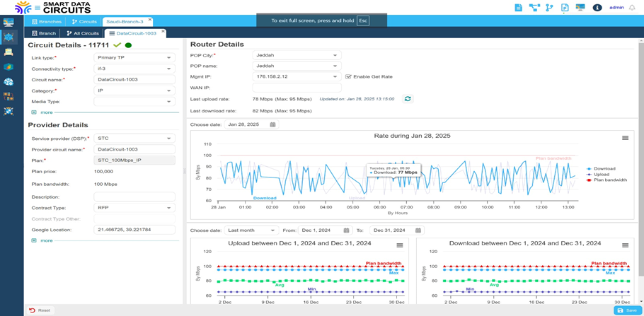644x316 pixels.
Task: Open the Link type dropdown
Action: coord(134,58)
